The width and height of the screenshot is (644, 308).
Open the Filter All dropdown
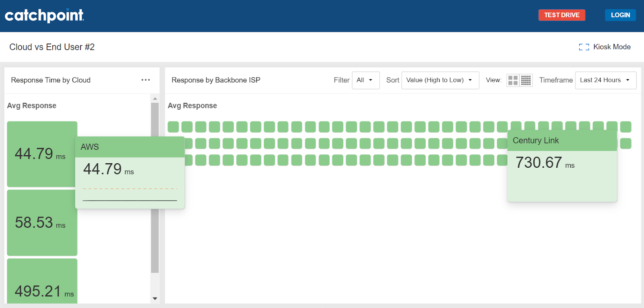pos(365,80)
